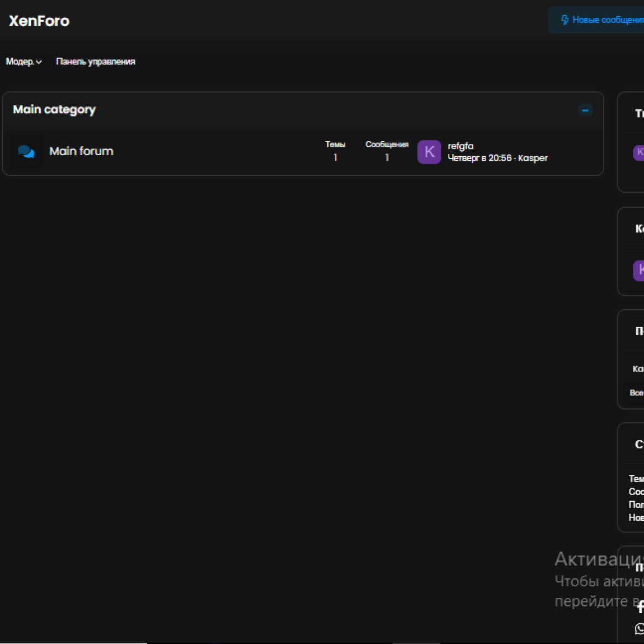Open the Main category heading link
This screenshot has width=644, height=644.
pos(54,110)
